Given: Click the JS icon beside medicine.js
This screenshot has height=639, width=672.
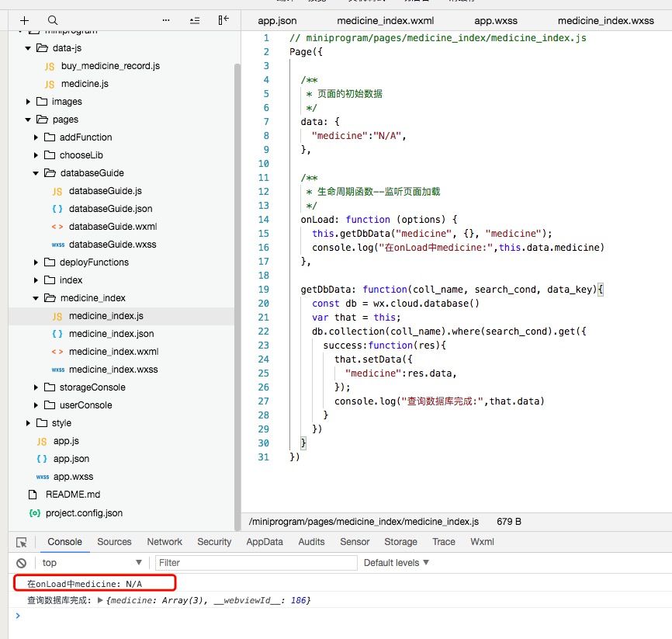Looking at the screenshot, I should (50, 85).
